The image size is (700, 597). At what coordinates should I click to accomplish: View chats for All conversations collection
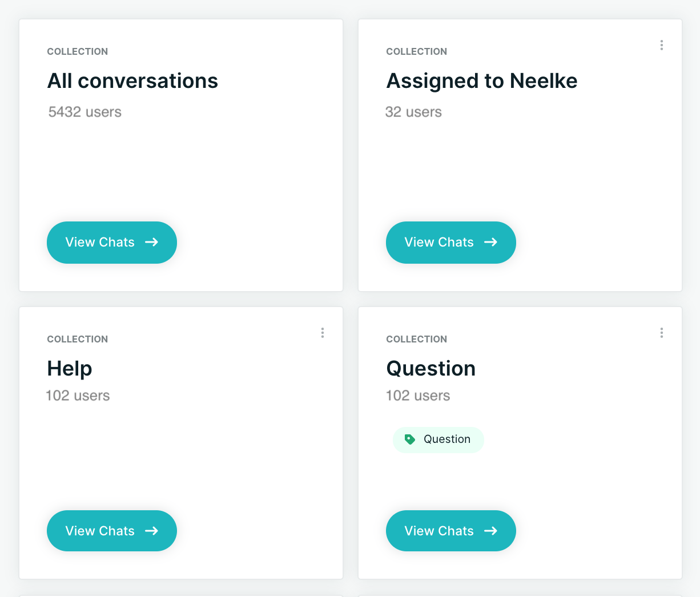pyautogui.click(x=112, y=243)
